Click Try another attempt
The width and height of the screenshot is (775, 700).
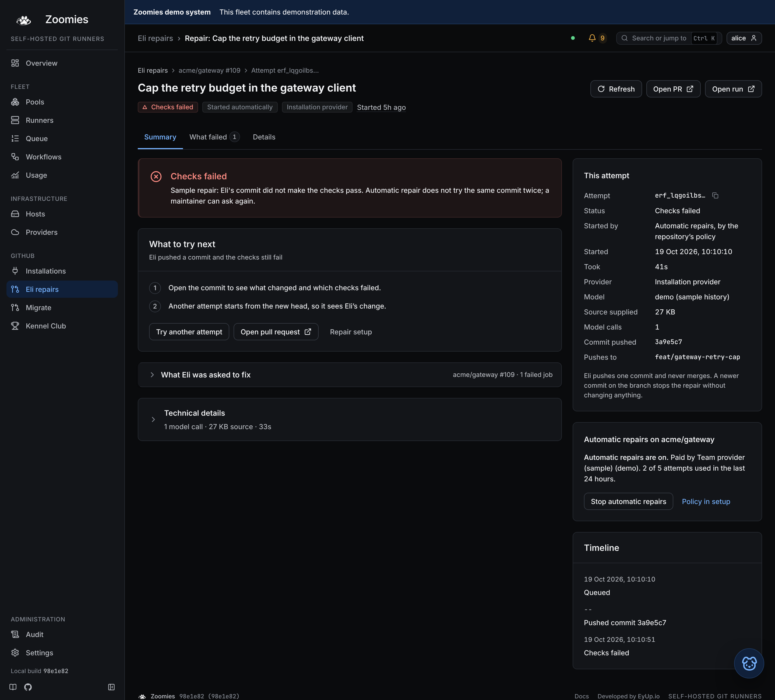(x=189, y=332)
